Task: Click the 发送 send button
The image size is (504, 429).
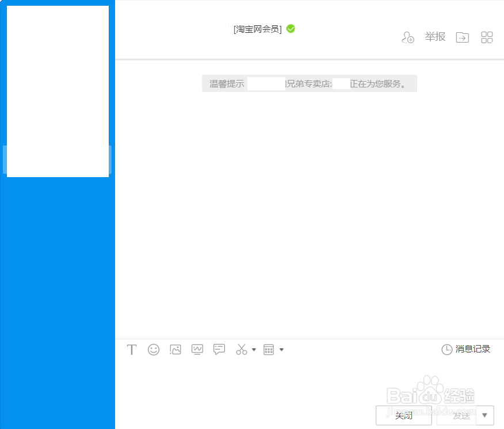Action: [456, 416]
